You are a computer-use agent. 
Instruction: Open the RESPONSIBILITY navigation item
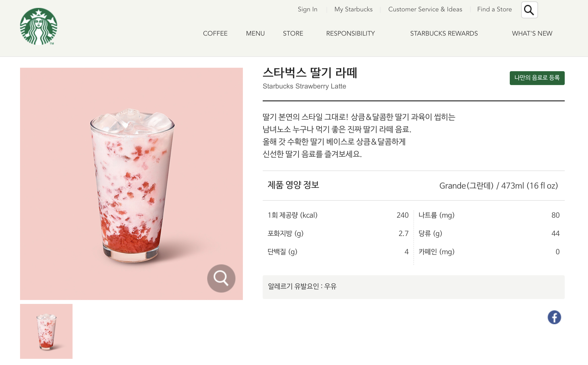[x=350, y=33]
